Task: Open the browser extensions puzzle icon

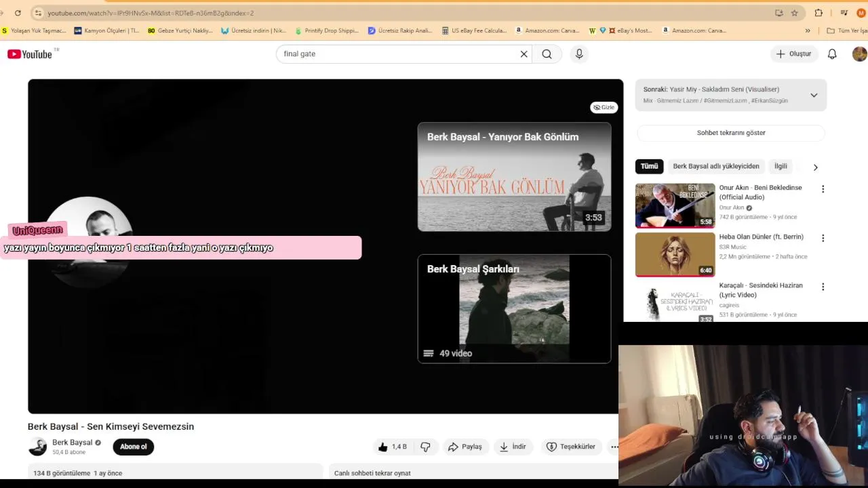Action: pyautogui.click(x=818, y=13)
